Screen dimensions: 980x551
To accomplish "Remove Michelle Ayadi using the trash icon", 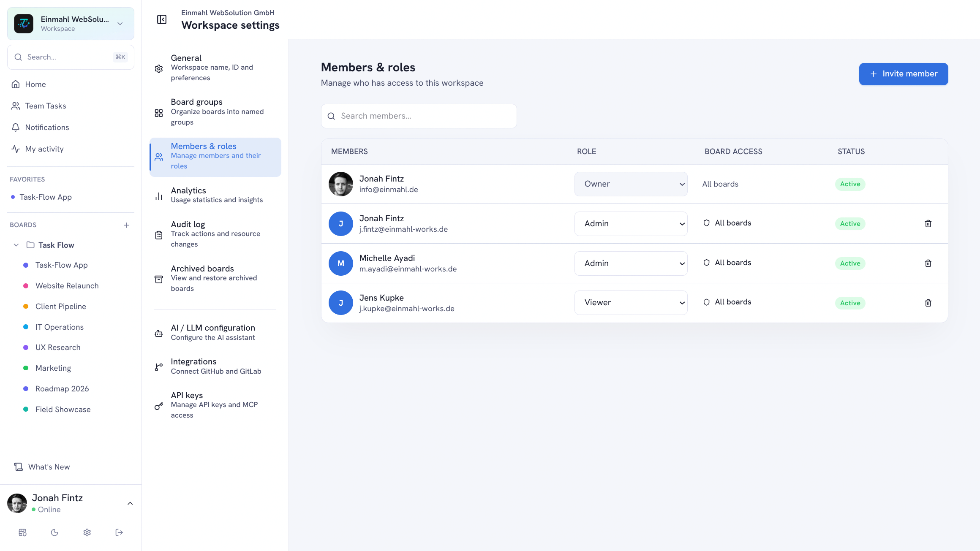I will point(928,263).
